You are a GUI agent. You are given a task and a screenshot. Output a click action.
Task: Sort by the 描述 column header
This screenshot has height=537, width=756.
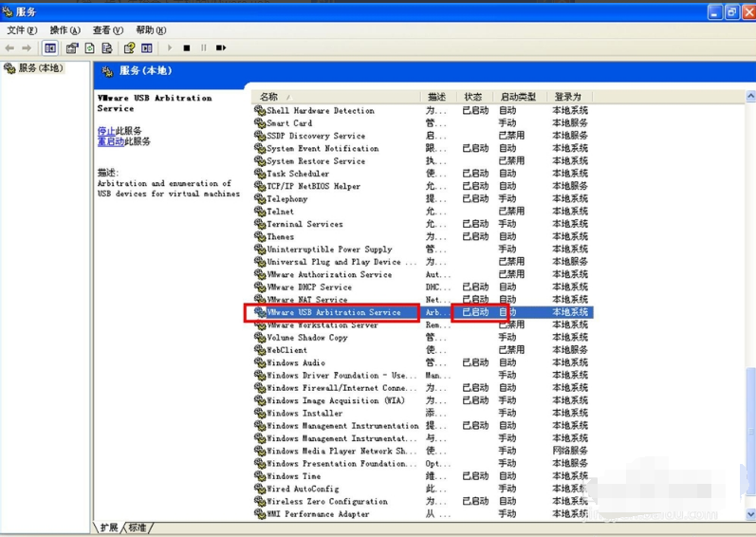coord(438,97)
